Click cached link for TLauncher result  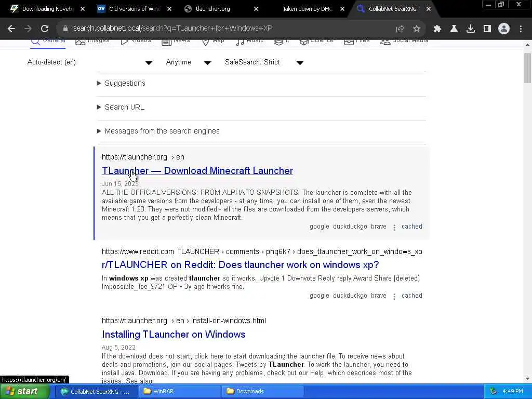(412, 227)
